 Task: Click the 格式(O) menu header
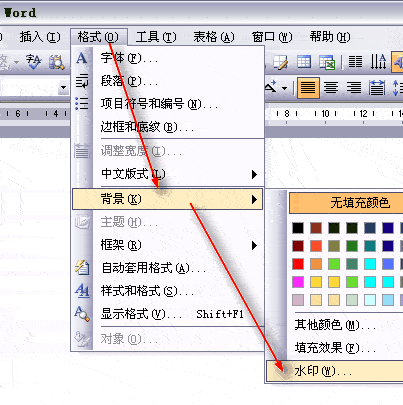coord(98,37)
